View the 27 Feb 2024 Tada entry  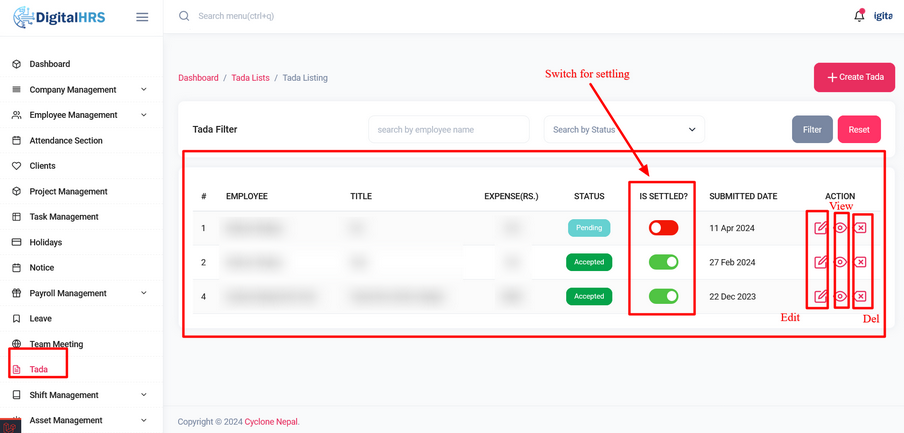click(841, 262)
